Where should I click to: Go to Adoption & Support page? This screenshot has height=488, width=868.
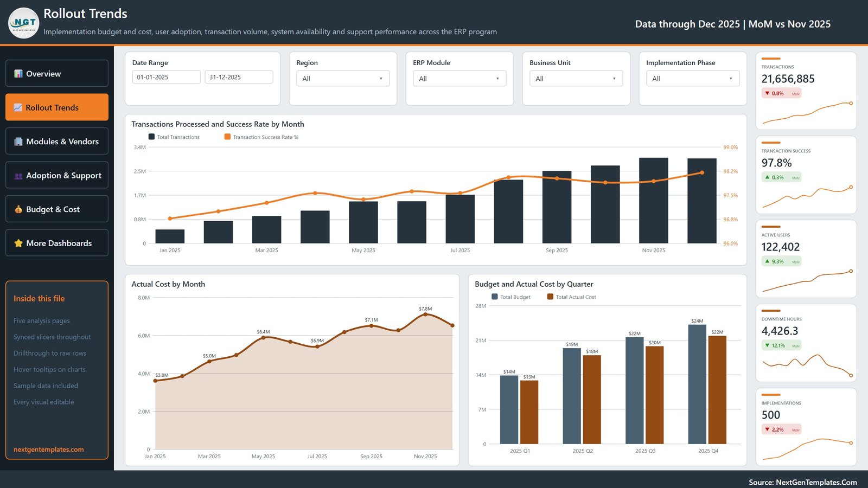coord(57,175)
